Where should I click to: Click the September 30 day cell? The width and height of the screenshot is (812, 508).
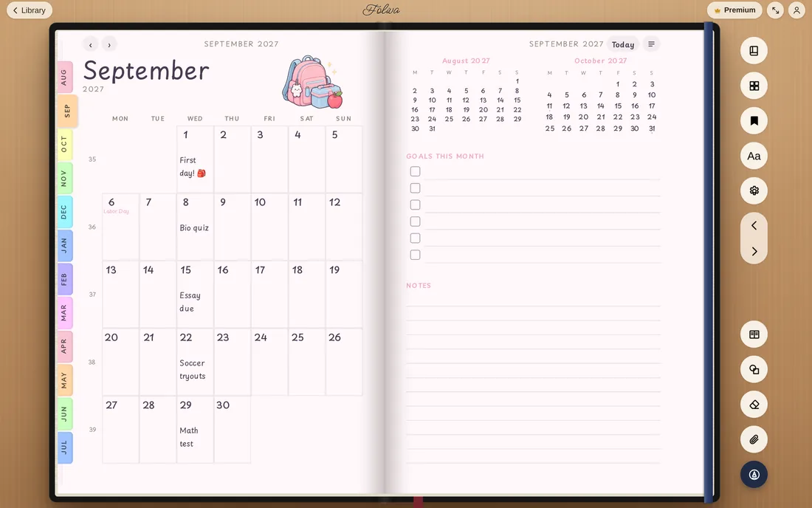(x=232, y=429)
